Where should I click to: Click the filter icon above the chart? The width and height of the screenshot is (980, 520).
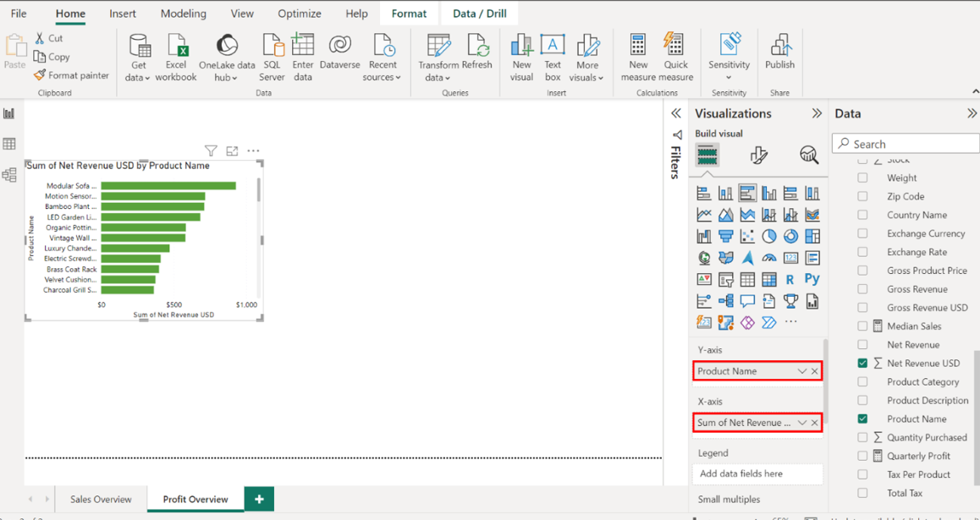211,151
